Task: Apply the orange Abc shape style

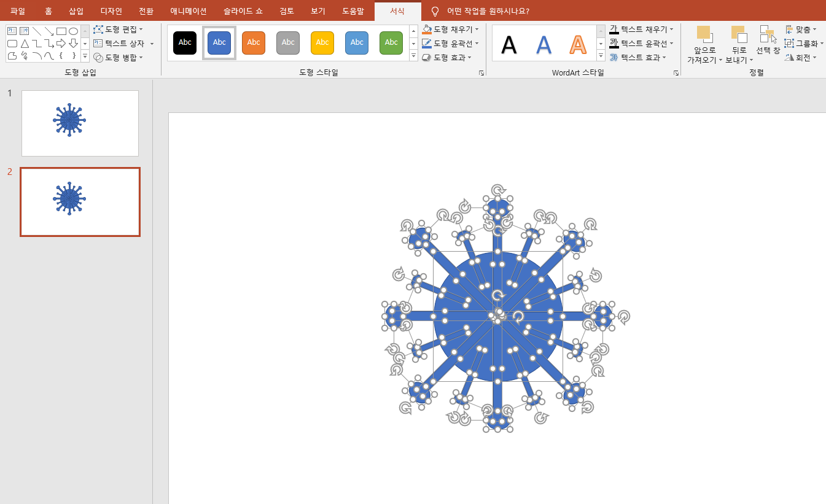Action: click(254, 42)
